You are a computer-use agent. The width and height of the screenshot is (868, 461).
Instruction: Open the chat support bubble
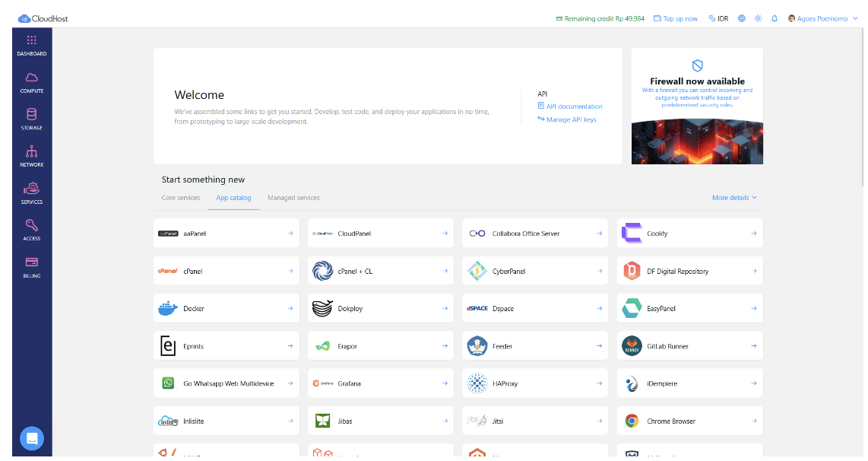pyautogui.click(x=32, y=438)
